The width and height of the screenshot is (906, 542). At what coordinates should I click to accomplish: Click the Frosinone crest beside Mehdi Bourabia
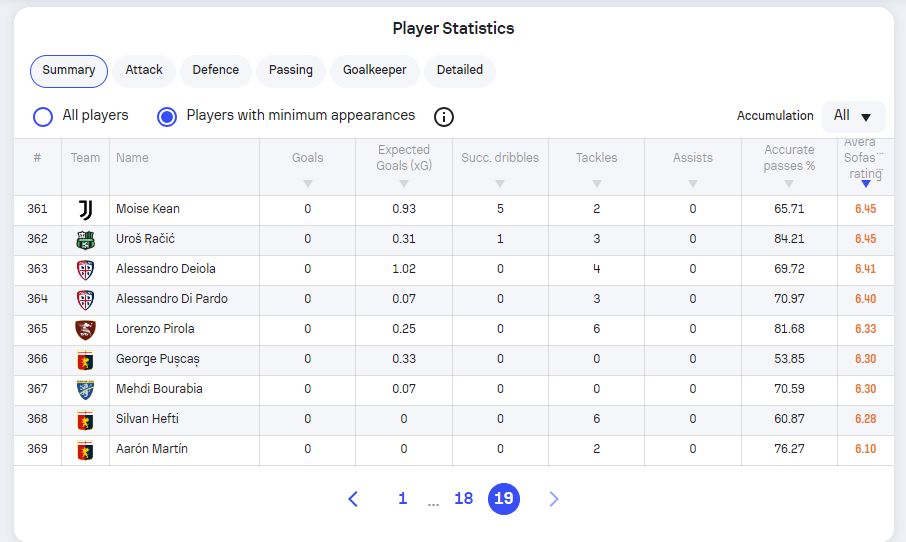[86, 390]
